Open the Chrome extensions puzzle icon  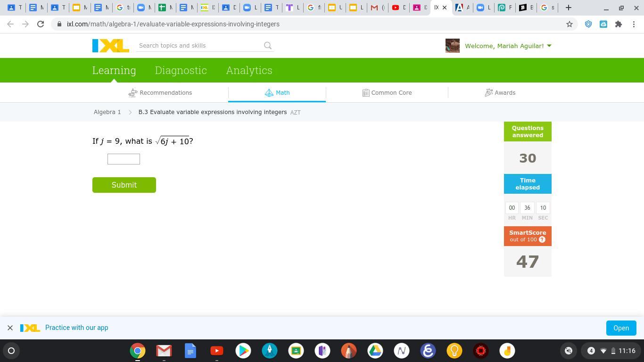[619, 24]
